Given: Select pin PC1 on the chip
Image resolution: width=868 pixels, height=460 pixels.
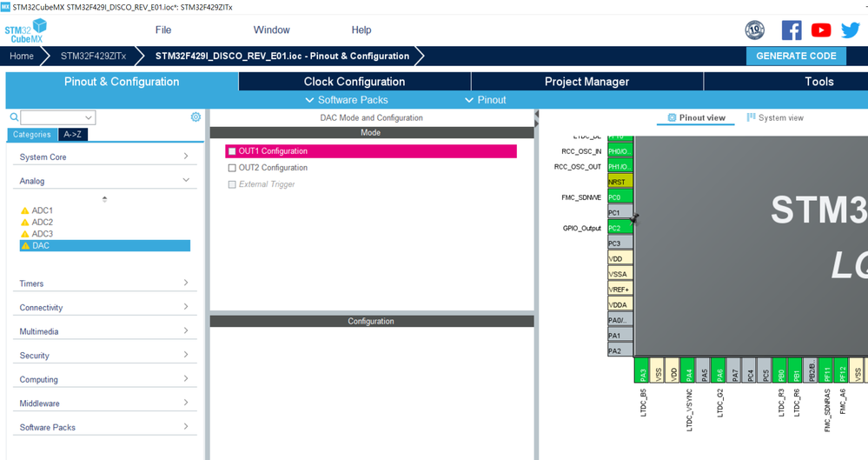Looking at the screenshot, I should pyautogui.click(x=620, y=212).
